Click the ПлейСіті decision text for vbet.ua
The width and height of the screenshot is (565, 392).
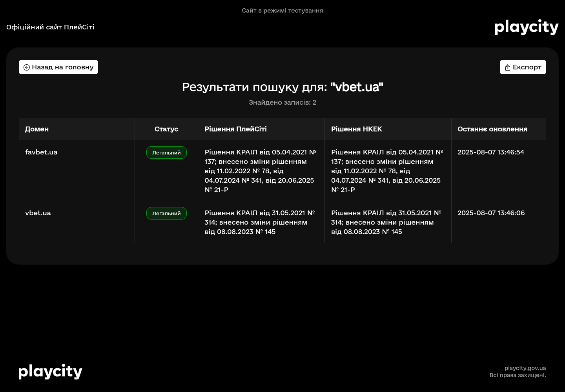pos(260,222)
